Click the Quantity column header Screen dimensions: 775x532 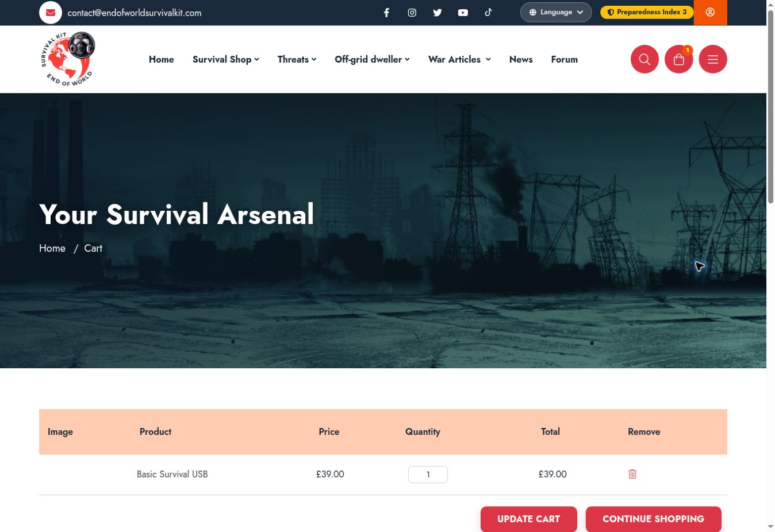point(423,431)
